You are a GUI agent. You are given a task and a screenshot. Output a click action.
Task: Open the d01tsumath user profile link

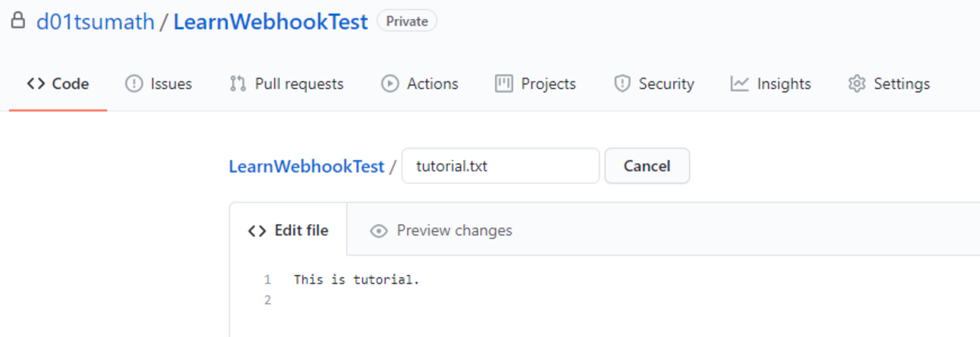(95, 22)
